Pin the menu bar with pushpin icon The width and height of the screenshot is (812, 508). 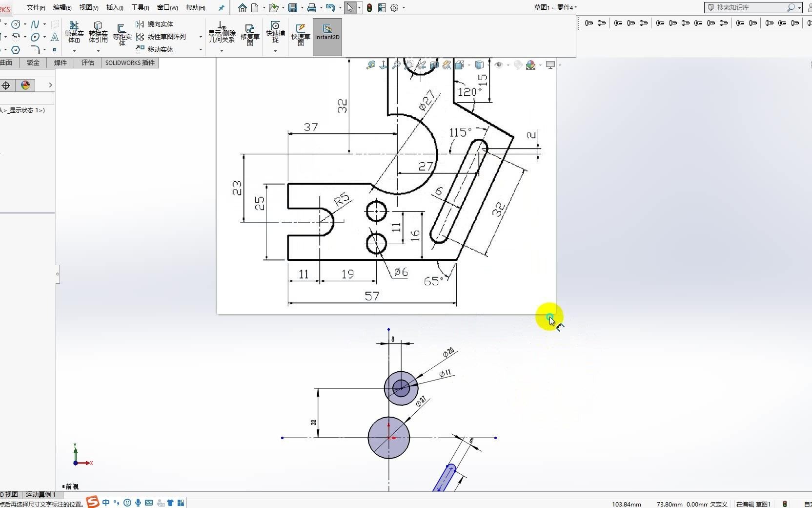tap(221, 8)
